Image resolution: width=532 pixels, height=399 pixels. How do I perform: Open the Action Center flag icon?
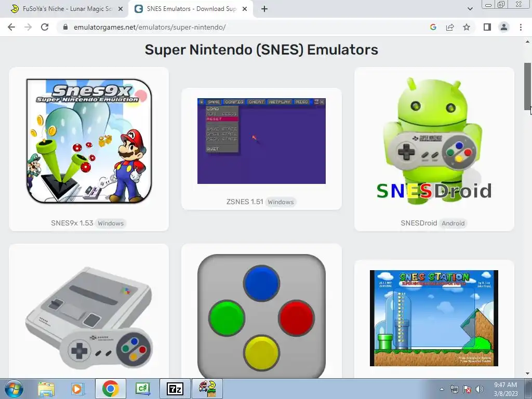[467, 389]
